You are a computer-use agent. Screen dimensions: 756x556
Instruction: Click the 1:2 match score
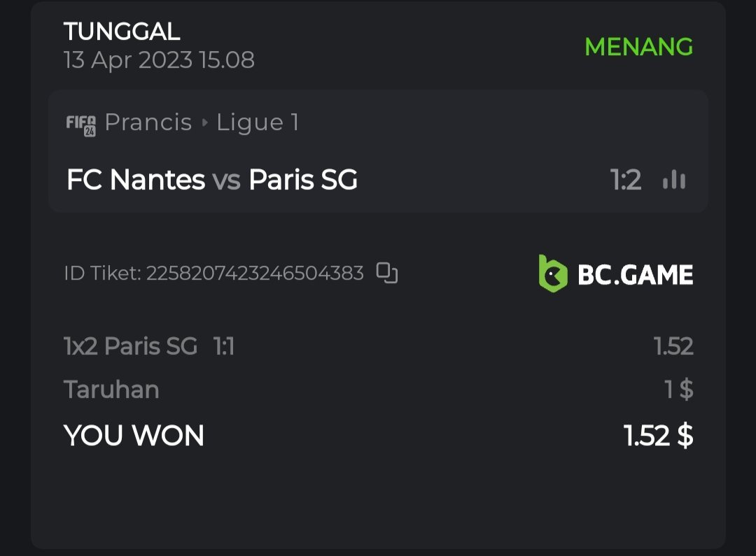tap(626, 180)
